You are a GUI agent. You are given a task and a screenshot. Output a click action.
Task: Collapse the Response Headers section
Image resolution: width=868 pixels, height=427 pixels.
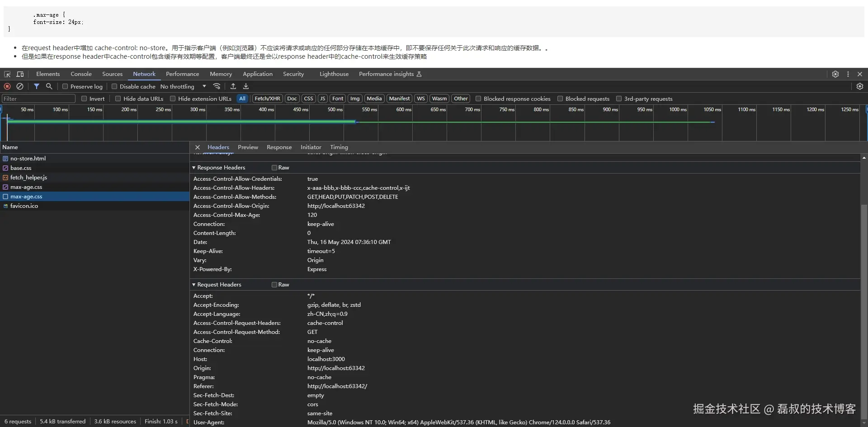pos(194,168)
